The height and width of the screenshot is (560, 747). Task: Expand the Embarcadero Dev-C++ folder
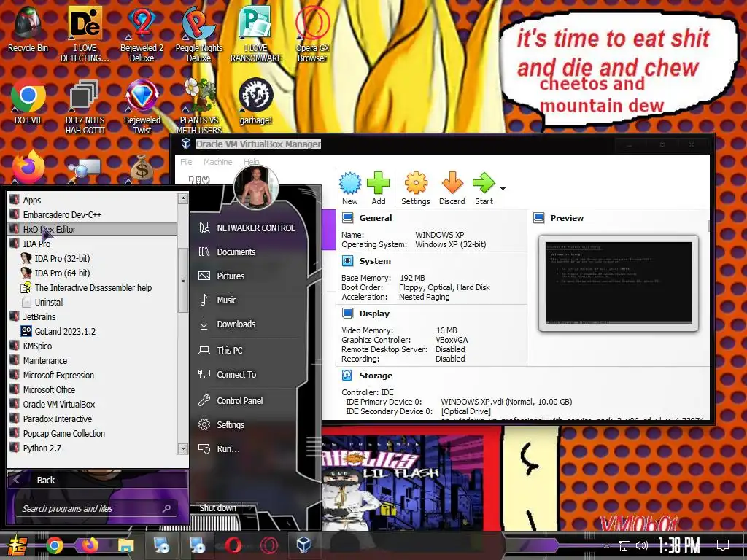pos(93,215)
